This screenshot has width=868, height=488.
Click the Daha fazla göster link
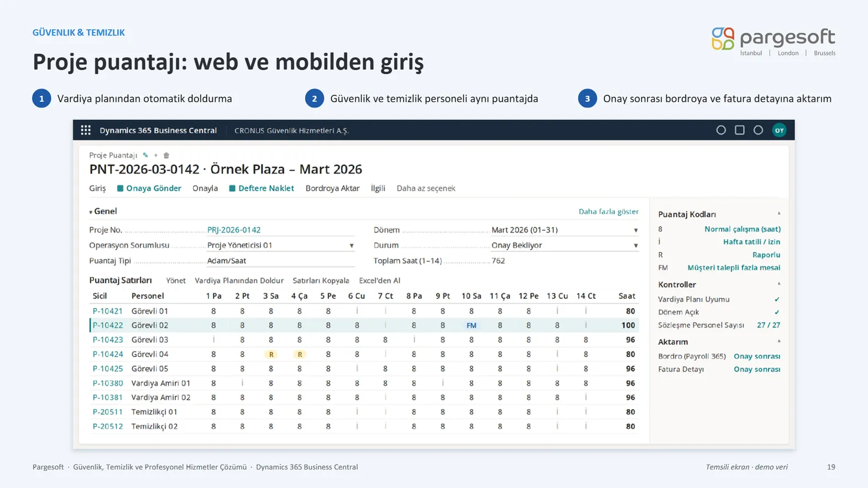608,212
